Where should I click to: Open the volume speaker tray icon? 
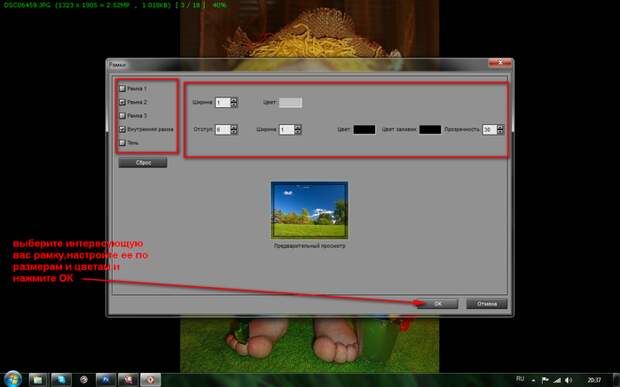(569, 380)
